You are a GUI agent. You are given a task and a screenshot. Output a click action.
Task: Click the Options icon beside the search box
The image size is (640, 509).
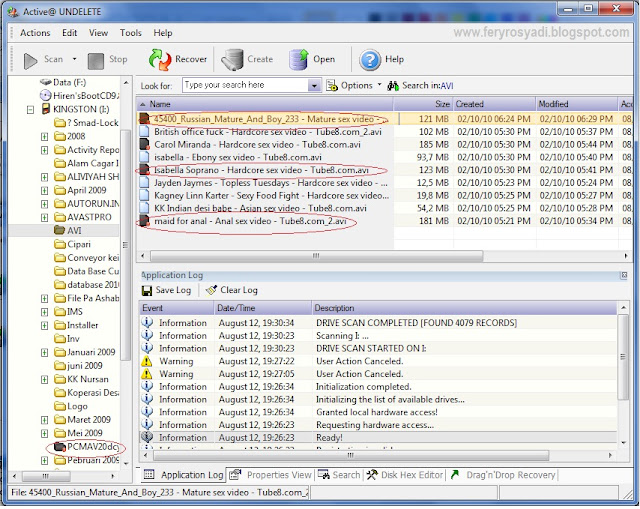332,86
